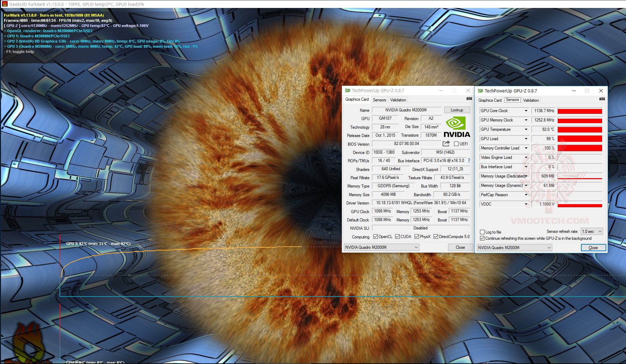This screenshot has width=626, height=364.
Task: Click the Subvendor value MSI (1462)
Action: pos(445,152)
